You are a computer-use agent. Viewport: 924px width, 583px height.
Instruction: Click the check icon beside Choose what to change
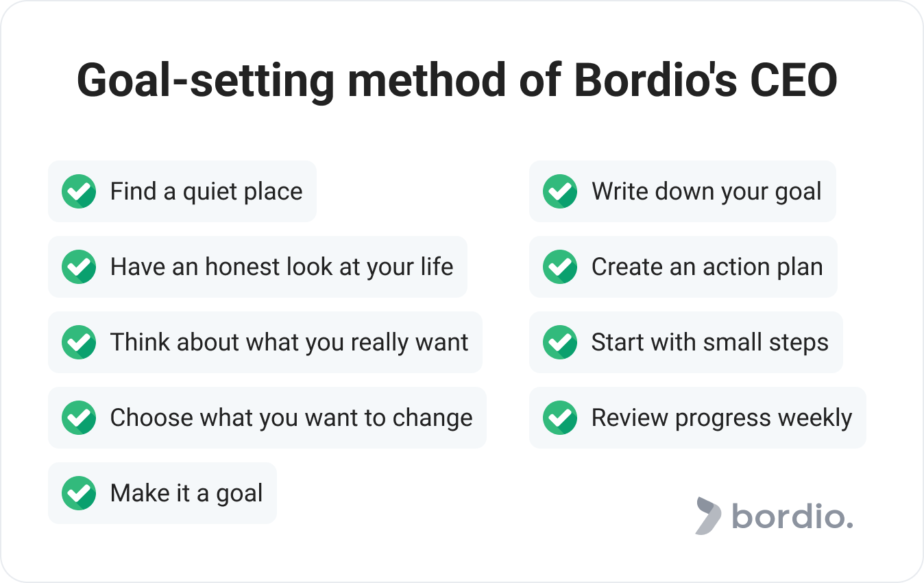[x=79, y=418]
